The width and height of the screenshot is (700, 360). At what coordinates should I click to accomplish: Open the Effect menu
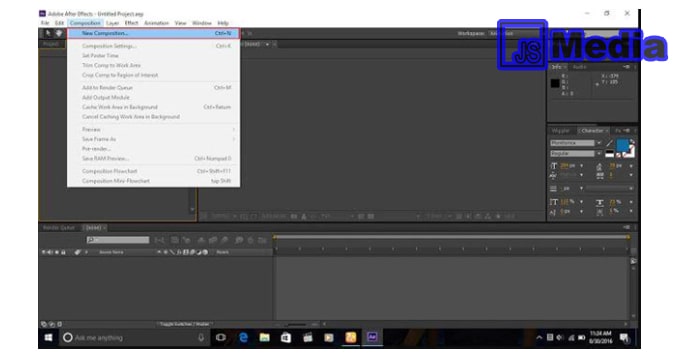(131, 23)
